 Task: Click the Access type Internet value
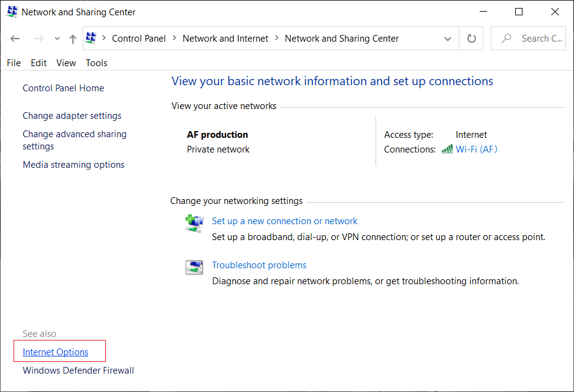471,135
